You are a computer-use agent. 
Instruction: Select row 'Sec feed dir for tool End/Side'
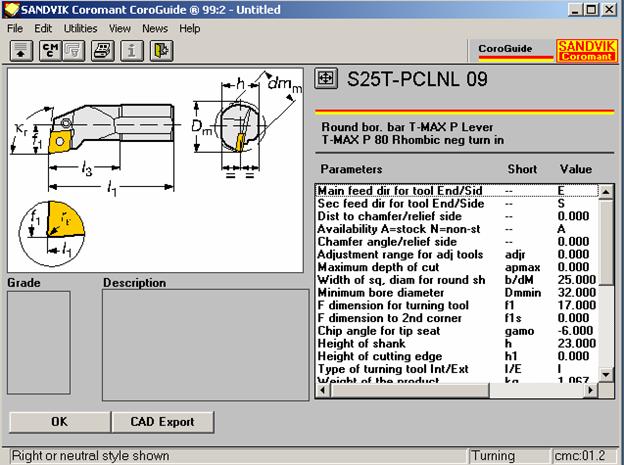457,203
